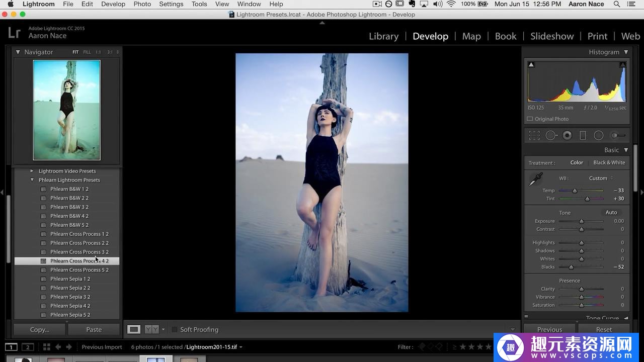644x362 pixels.
Task: Enable the Soft Proofing checkbox
Action: [x=175, y=330]
